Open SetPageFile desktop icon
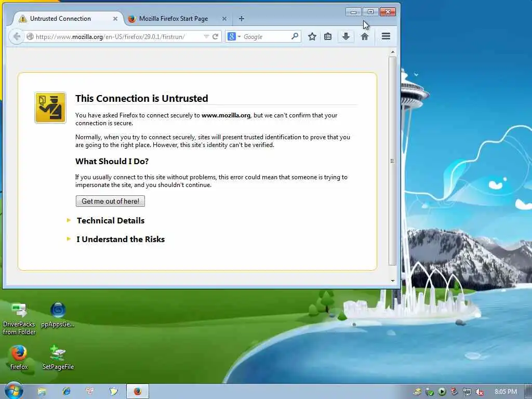 [x=58, y=357]
